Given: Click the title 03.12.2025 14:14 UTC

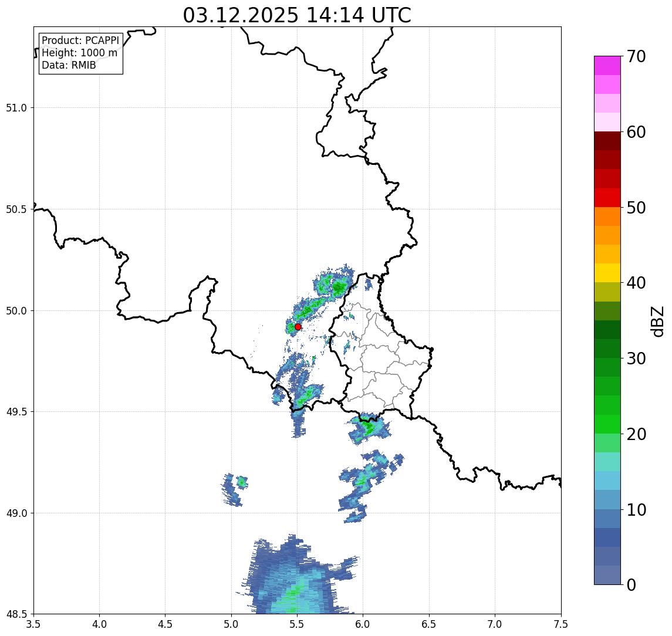Looking at the screenshot, I should tap(297, 15).
